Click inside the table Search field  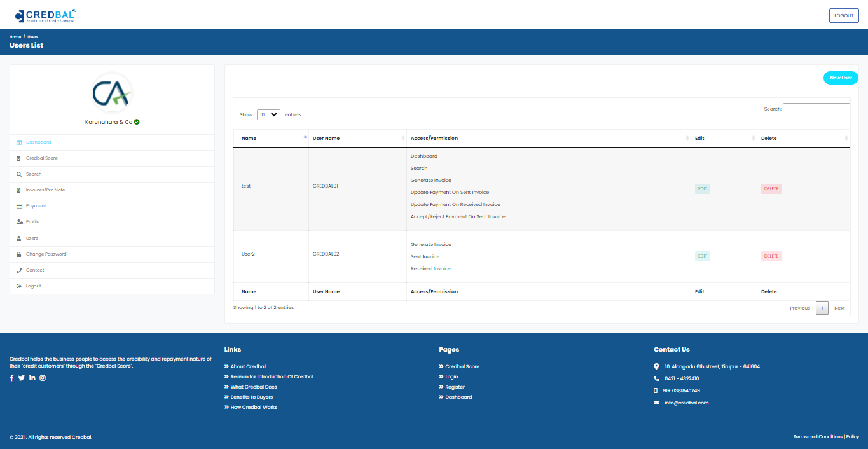click(816, 109)
